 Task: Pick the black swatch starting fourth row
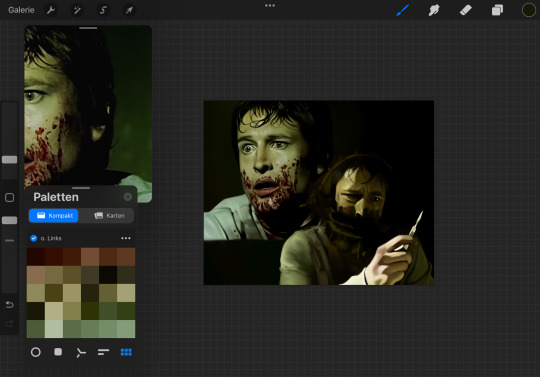[x=36, y=311]
